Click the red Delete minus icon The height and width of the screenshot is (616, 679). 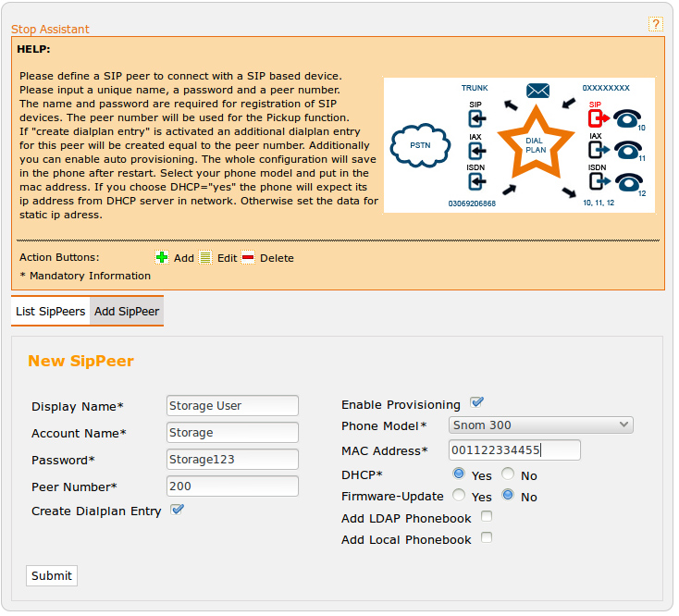point(248,257)
